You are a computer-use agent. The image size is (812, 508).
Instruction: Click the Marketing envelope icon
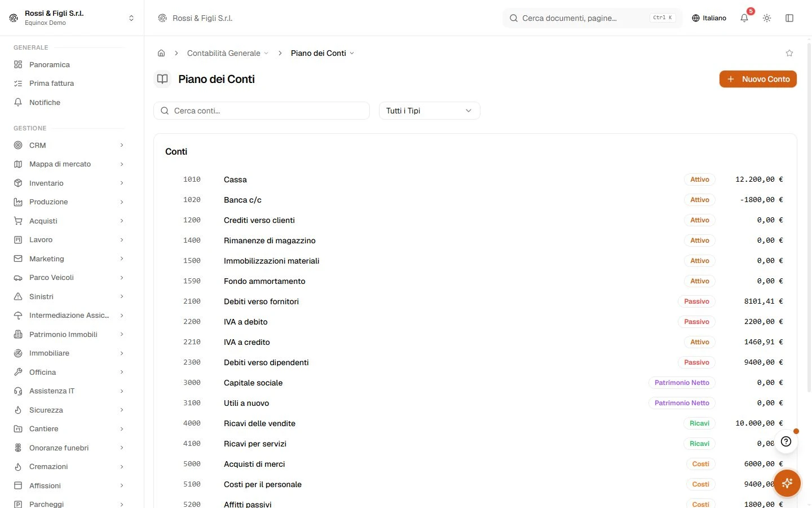point(18,259)
